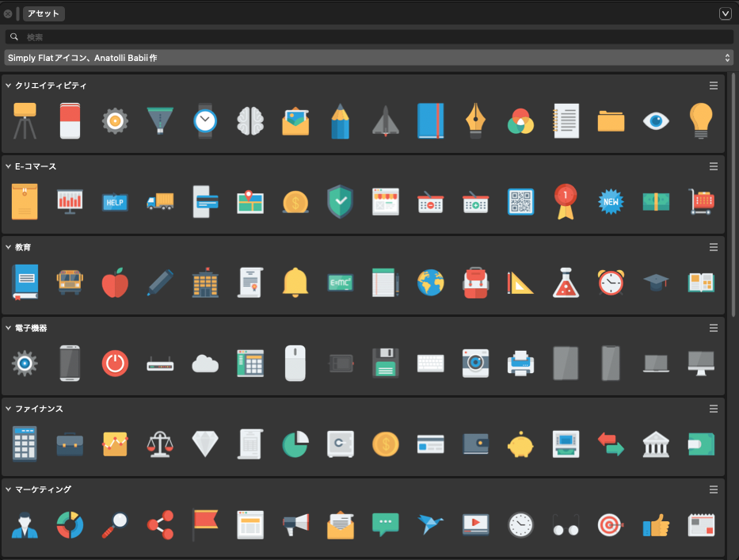Click the brain icon asset
The height and width of the screenshot is (560, 739).
[x=250, y=121]
